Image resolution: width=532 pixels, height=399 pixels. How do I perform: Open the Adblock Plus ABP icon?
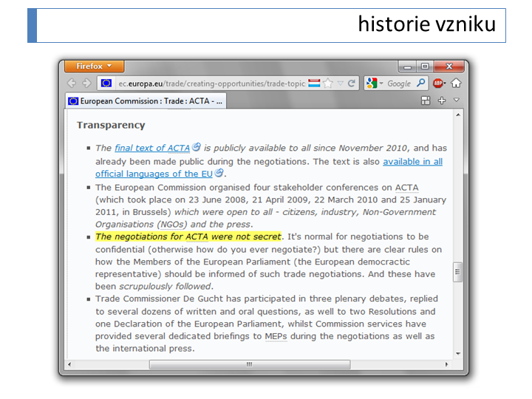point(439,83)
